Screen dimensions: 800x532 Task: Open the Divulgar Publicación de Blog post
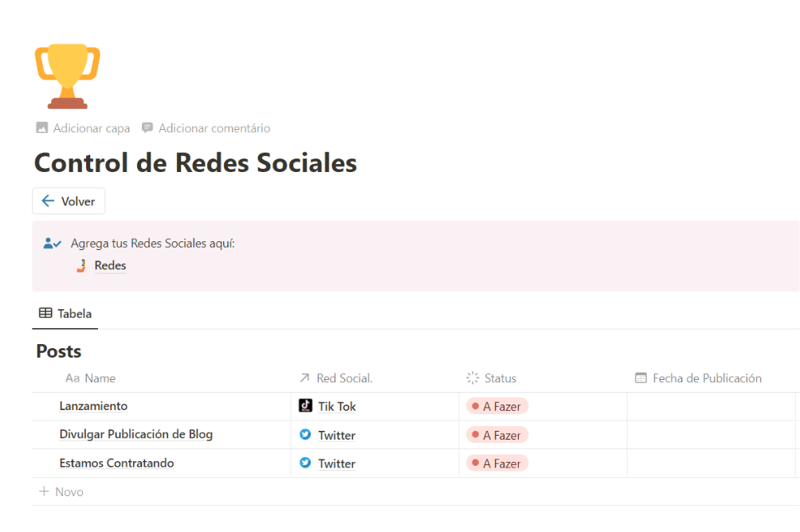pyautogui.click(x=135, y=435)
